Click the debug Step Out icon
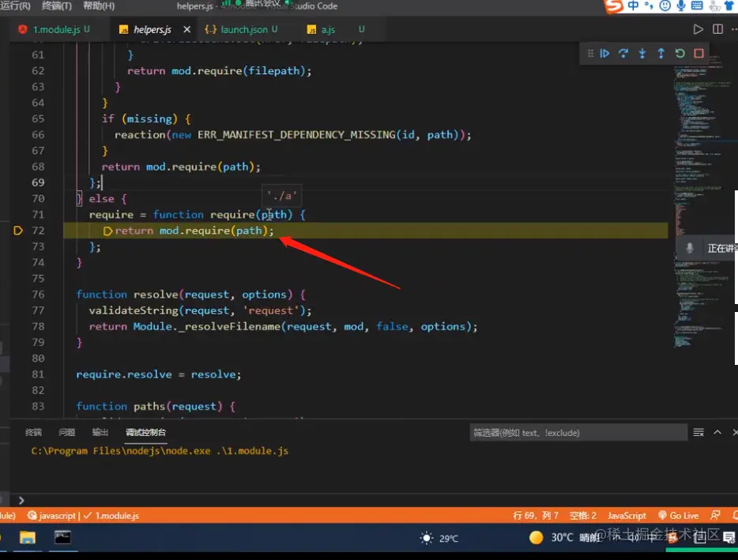 click(x=661, y=54)
